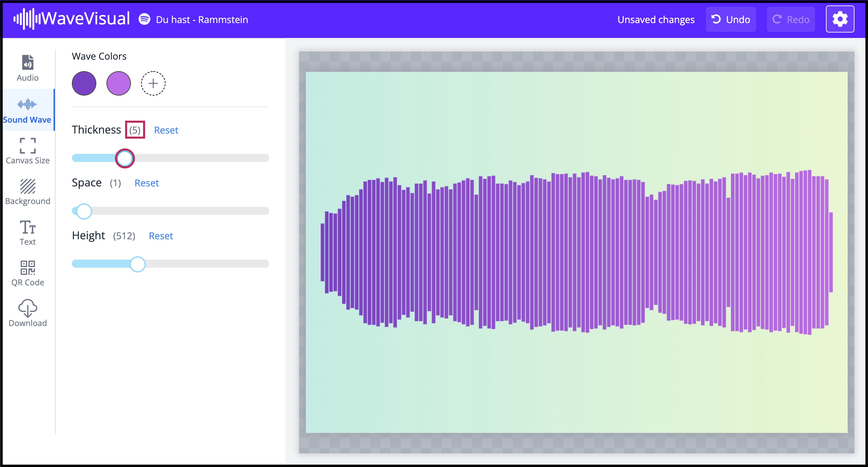This screenshot has width=868, height=467.
Task: Reset the Thickness value
Action: (x=166, y=130)
